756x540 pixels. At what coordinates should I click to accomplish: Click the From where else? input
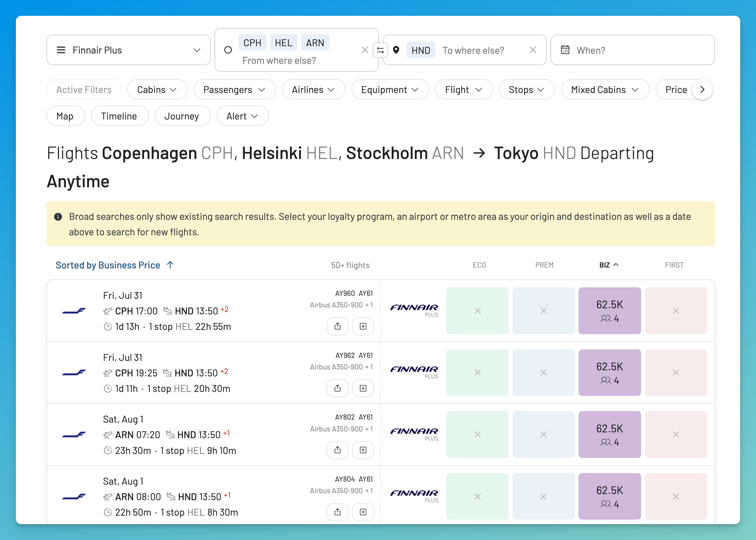279,61
